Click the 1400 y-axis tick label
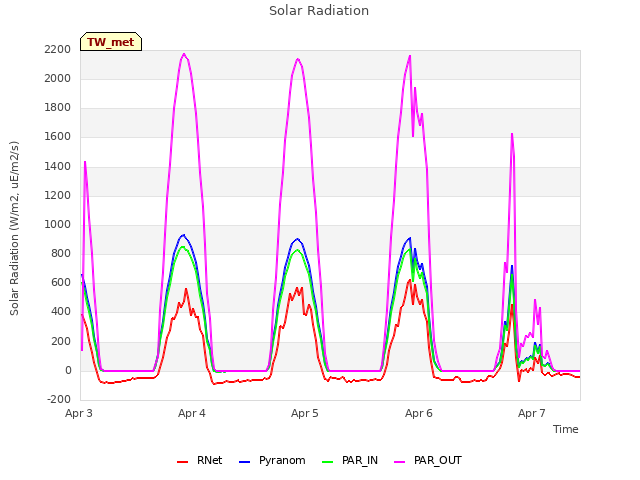This screenshot has height=480, width=640. coord(58,166)
